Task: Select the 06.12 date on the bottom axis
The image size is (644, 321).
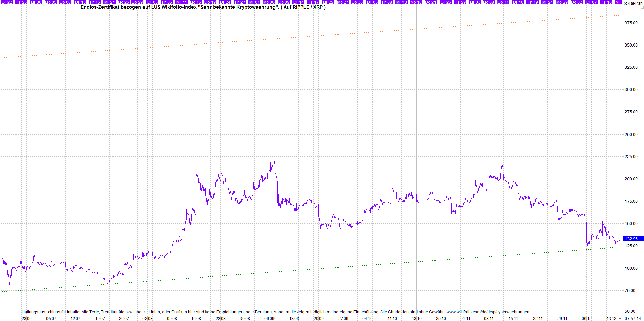Action: [x=586, y=318]
